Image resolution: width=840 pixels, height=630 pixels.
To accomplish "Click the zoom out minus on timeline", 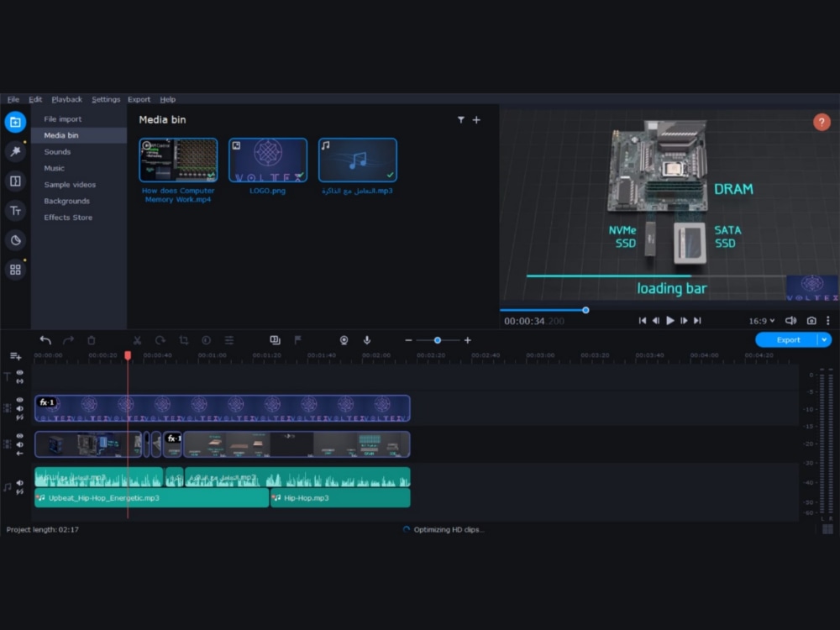I will click(408, 340).
